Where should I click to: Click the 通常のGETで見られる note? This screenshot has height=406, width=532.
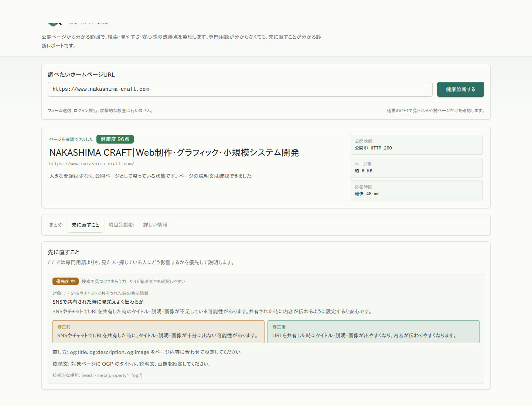pyautogui.click(x=436, y=111)
